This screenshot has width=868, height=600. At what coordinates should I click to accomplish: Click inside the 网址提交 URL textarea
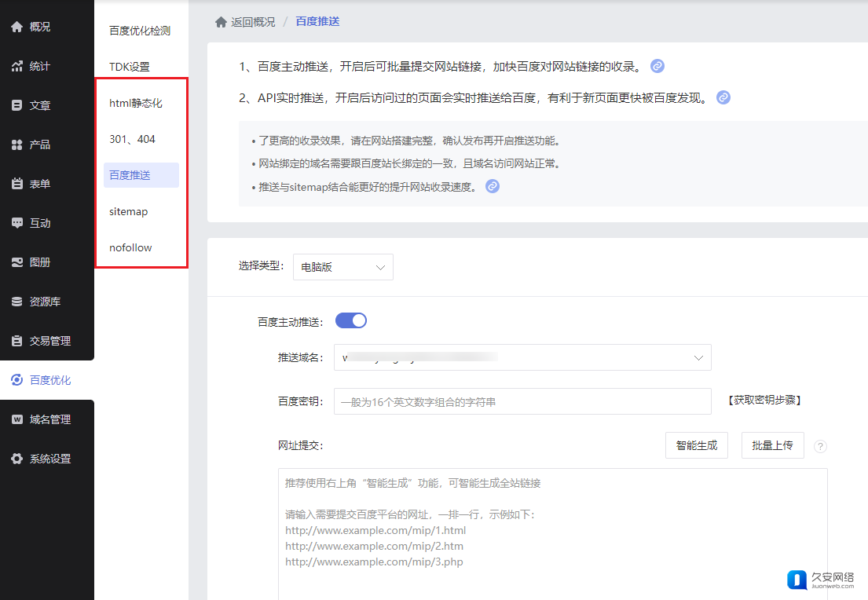[552, 533]
